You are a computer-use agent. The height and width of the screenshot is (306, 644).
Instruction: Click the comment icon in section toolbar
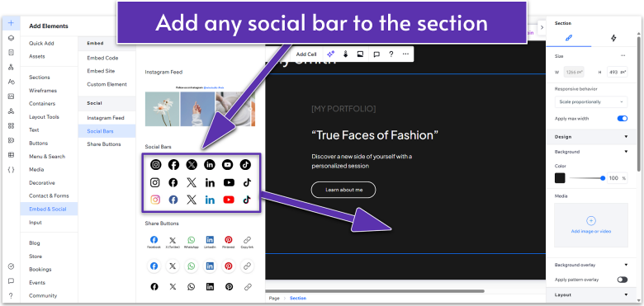(376, 54)
